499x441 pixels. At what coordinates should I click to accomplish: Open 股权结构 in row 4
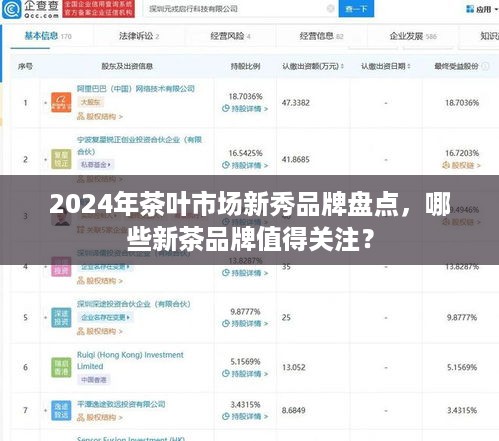[100, 281]
